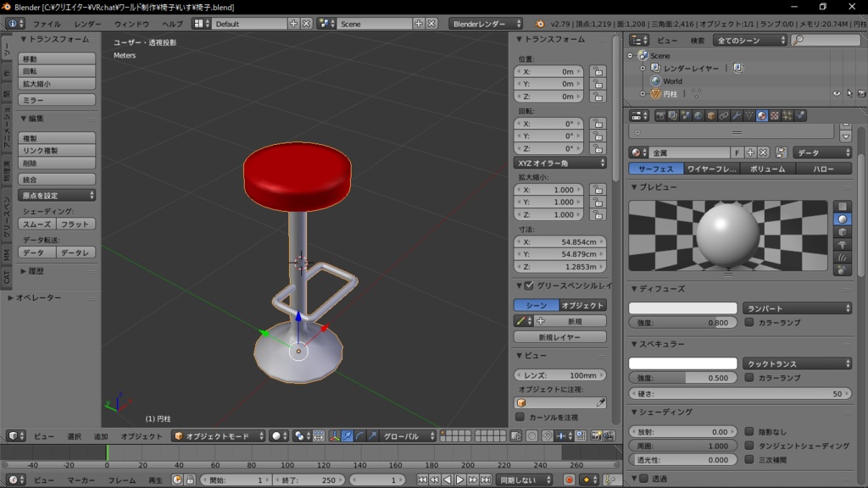Click the ミラー button
Image resolution: width=868 pixels, height=488 pixels.
tap(57, 100)
